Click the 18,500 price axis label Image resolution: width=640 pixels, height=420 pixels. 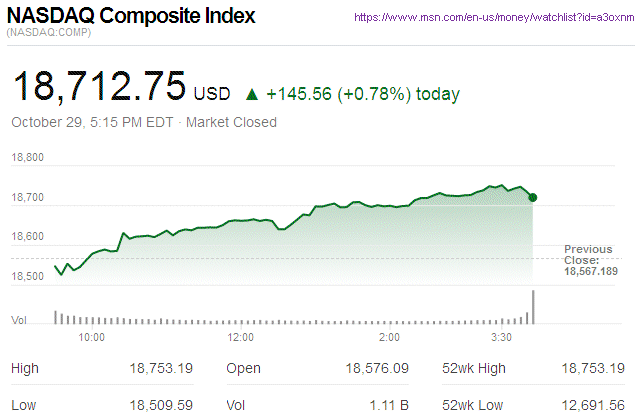coord(28,275)
